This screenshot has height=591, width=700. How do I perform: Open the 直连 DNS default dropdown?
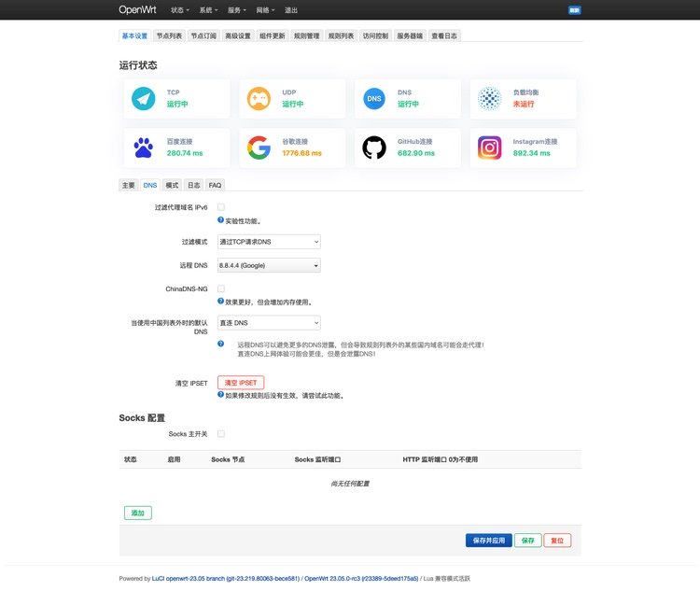coord(269,323)
